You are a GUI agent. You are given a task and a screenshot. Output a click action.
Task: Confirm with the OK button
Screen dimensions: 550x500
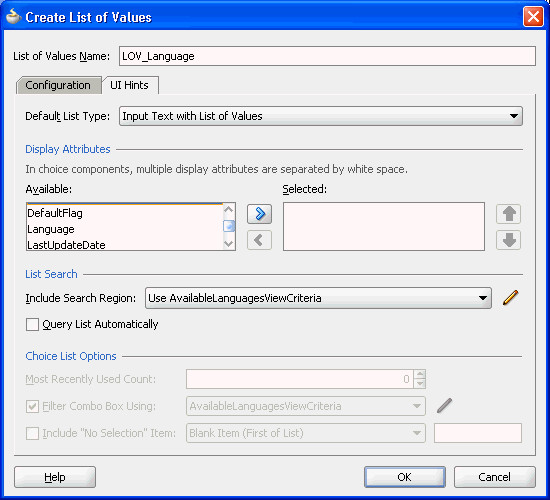click(x=404, y=477)
